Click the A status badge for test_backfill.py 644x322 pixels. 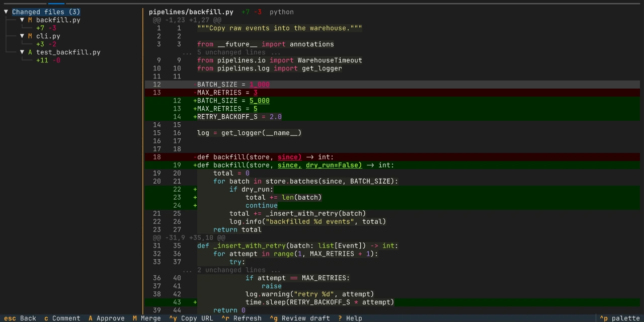coord(30,52)
